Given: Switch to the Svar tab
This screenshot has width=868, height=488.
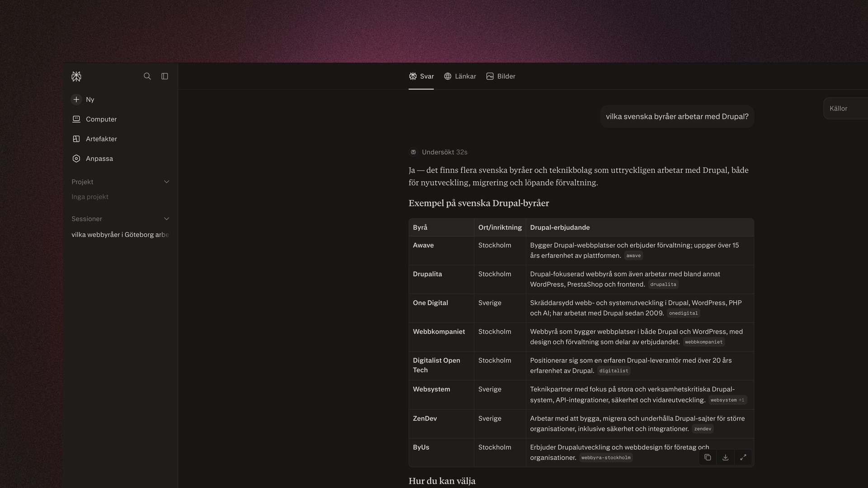Looking at the screenshot, I should tap(421, 76).
